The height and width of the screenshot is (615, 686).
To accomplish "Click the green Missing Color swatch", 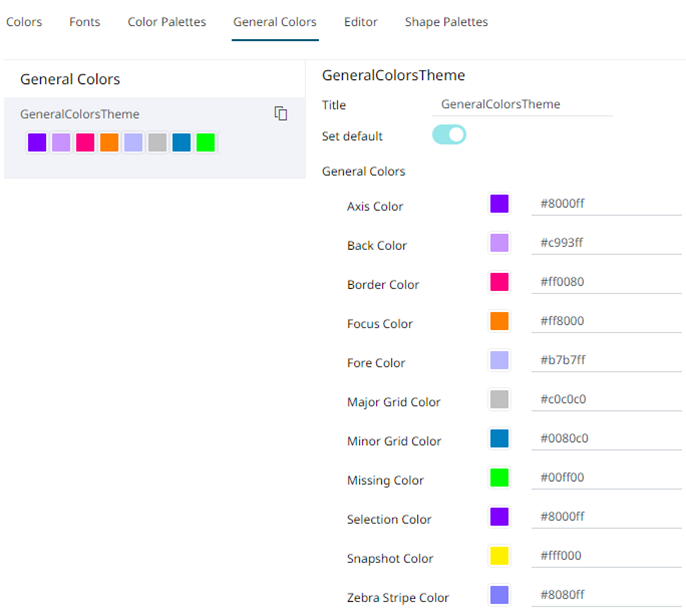I will (x=499, y=477).
